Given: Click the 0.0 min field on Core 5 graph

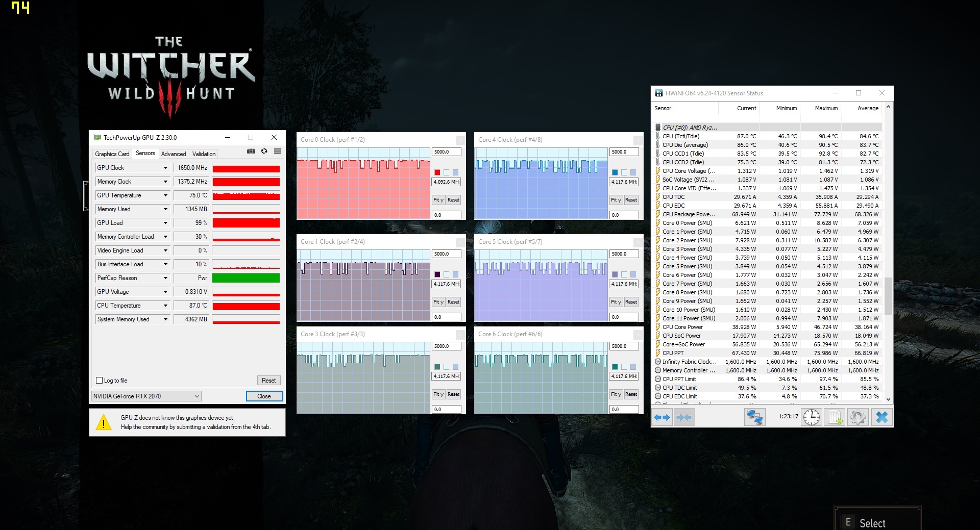Looking at the screenshot, I should (624, 317).
